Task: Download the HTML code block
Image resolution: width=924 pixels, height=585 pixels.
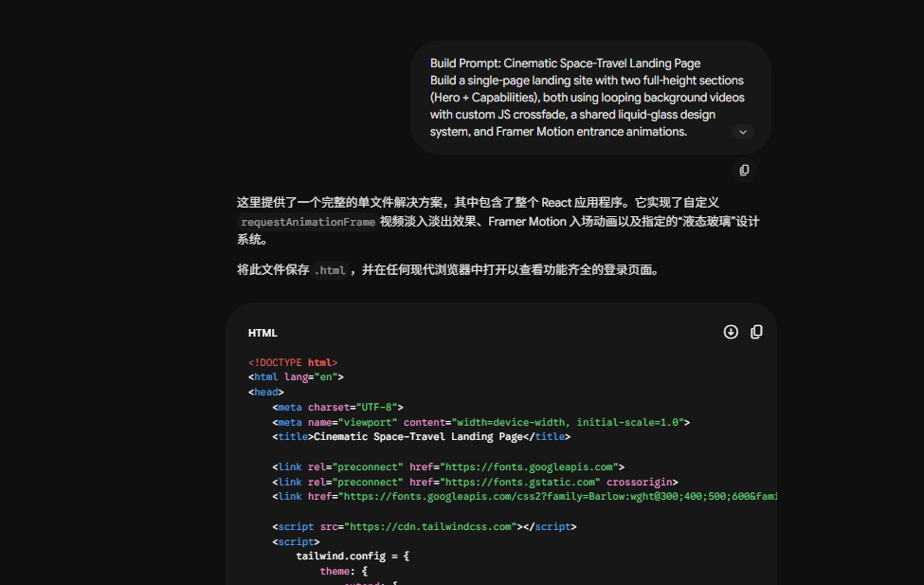Action: click(x=731, y=332)
